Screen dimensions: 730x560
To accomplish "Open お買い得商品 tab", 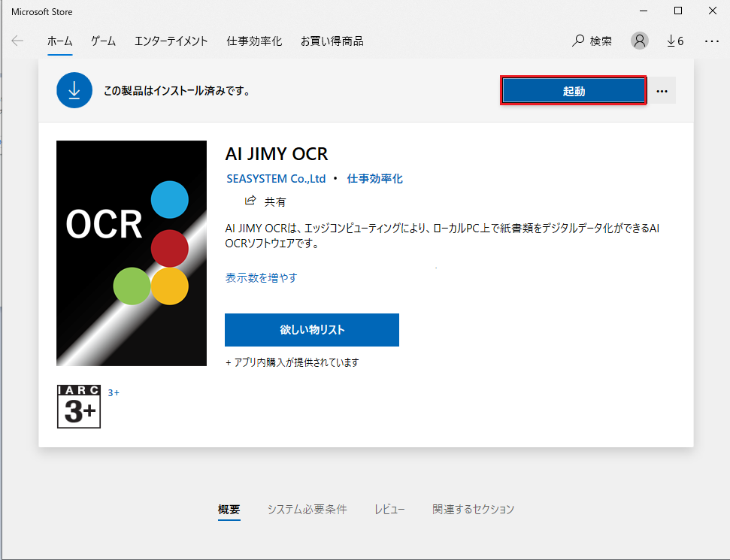I will 332,41.
